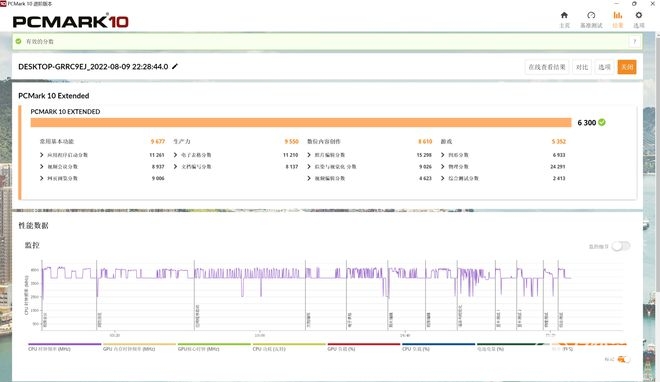Click the green check icon in the valid score banner
The height and width of the screenshot is (382, 660).
[x=19, y=41]
